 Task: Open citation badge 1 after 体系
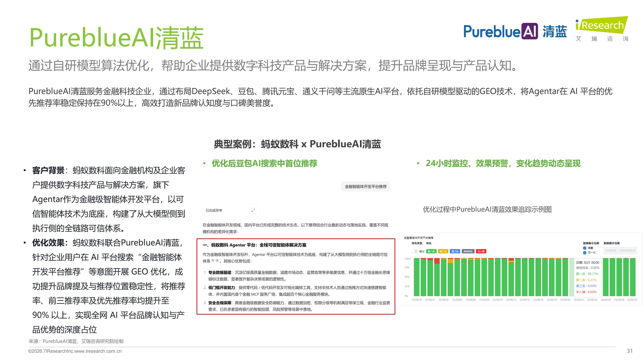pyautogui.click(x=213, y=261)
